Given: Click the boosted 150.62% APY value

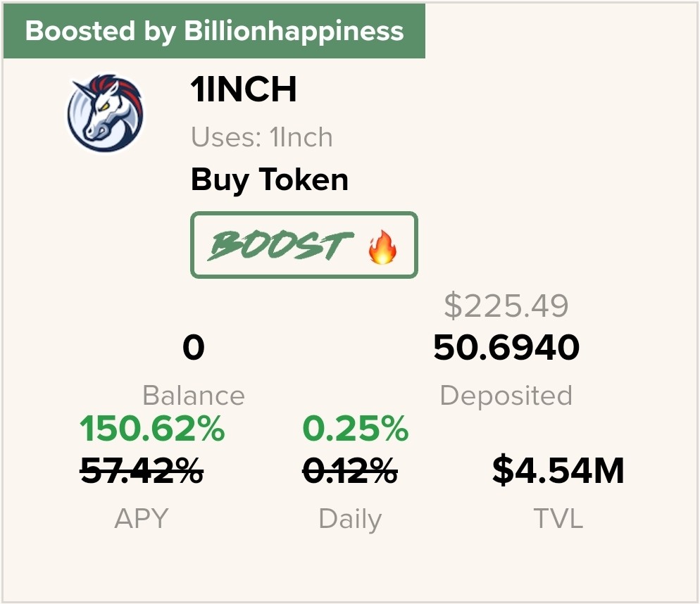Looking at the screenshot, I should (x=152, y=428).
